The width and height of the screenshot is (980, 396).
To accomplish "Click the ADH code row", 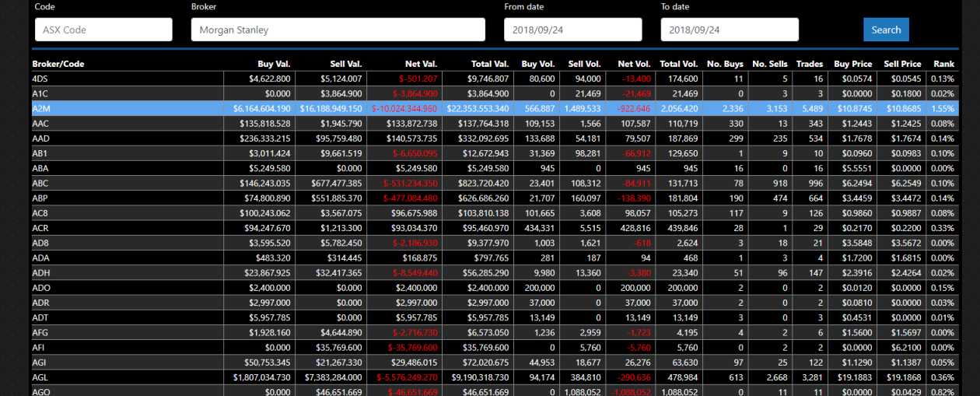I will click(40, 272).
